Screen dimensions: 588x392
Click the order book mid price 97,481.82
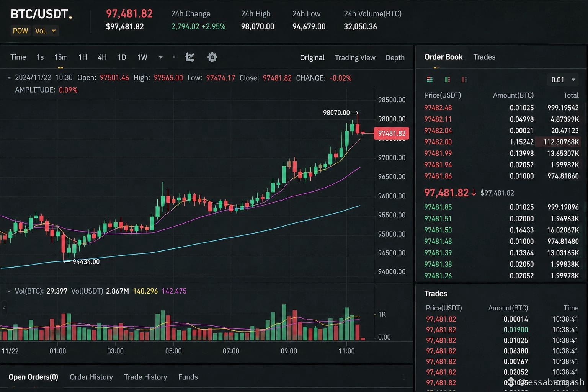(x=446, y=193)
